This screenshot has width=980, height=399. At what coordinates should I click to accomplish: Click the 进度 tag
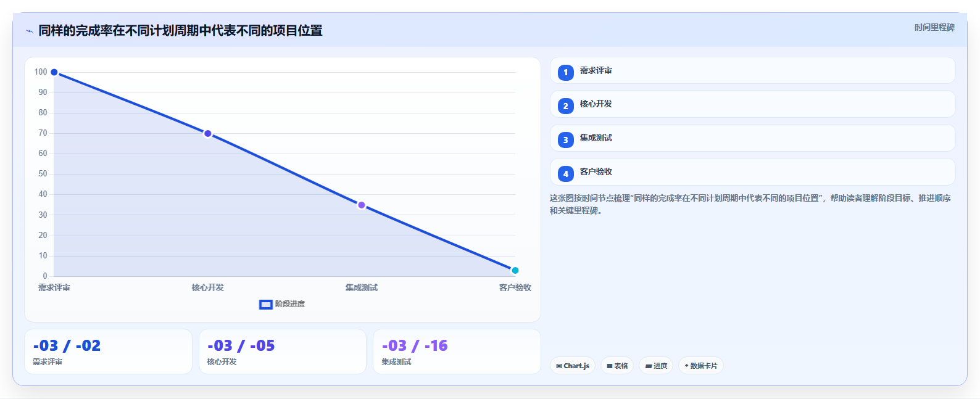[x=656, y=366]
